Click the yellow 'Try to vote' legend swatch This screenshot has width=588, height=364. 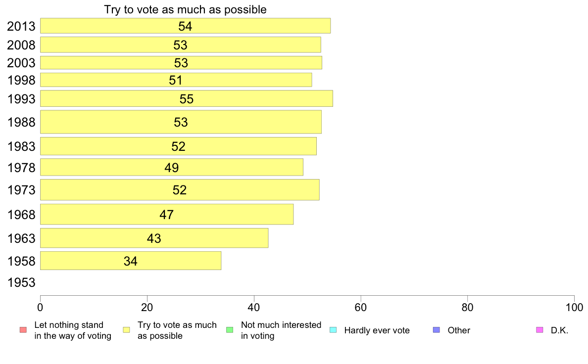click(126, 330)
